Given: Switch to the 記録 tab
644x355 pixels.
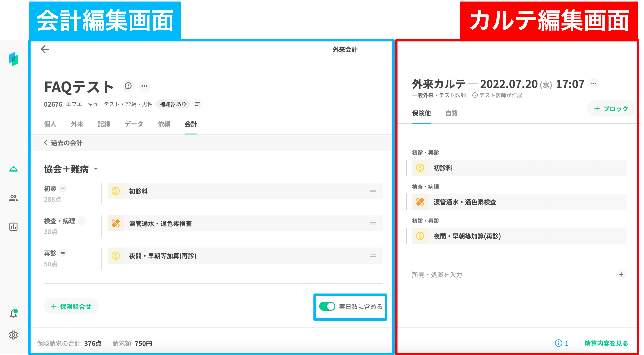Looking at the screenshot, I should [104, 124].
